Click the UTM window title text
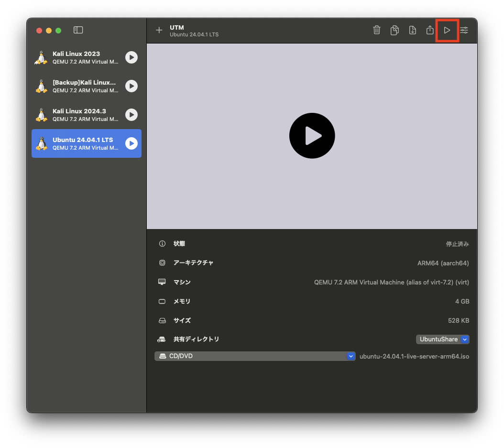The width and height of the screenshot is (504, 448). click(x=177, y=27)
